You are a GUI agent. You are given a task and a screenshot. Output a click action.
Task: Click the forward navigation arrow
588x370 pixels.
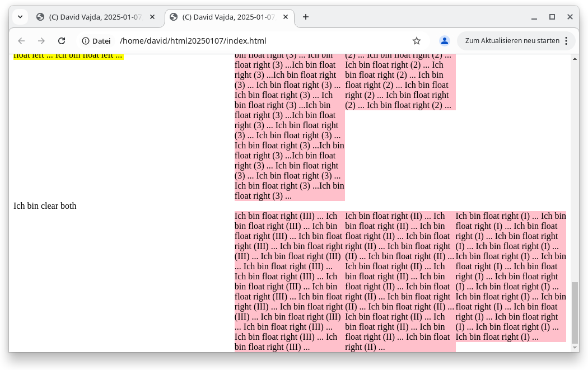41,41
